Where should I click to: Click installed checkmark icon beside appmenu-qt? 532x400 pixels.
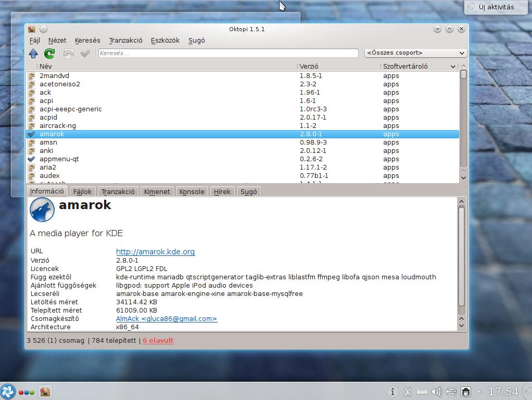(x=32, y=159)
